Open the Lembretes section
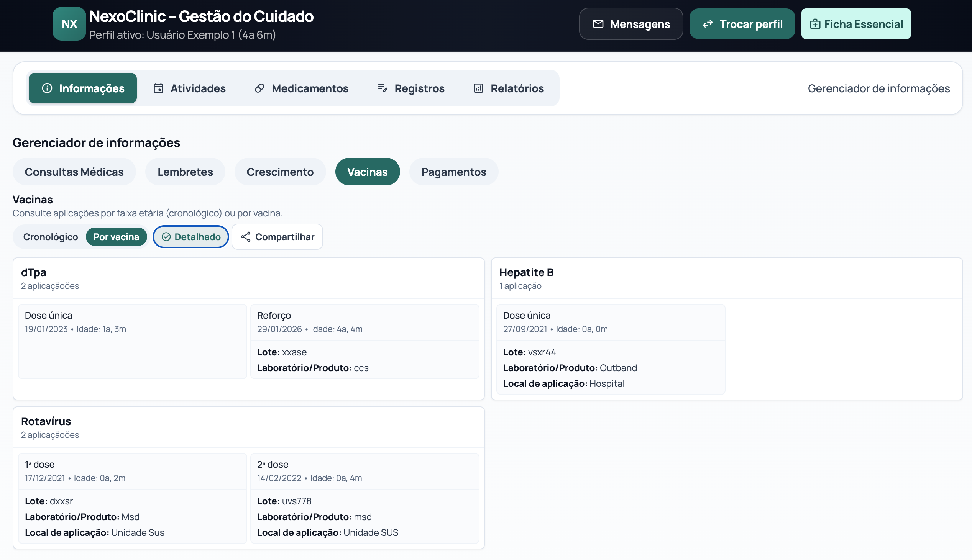 pos(185,172)
